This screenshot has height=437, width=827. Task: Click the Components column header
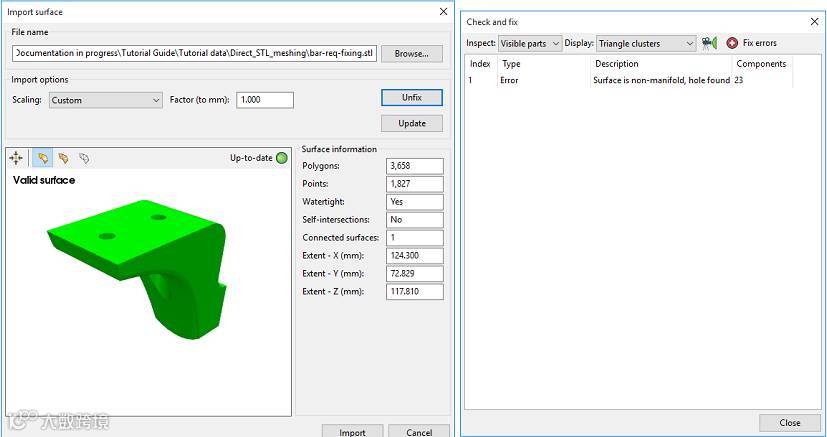(762, 64)
